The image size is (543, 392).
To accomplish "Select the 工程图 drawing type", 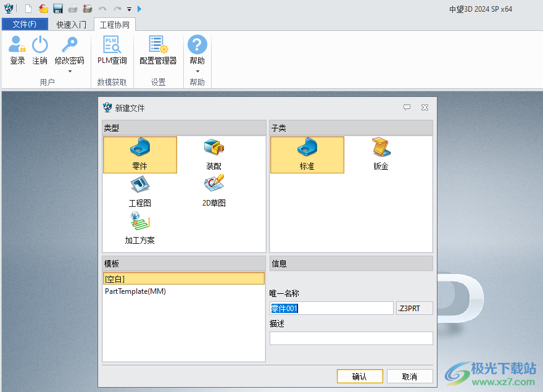I will [x=140, y=191].
